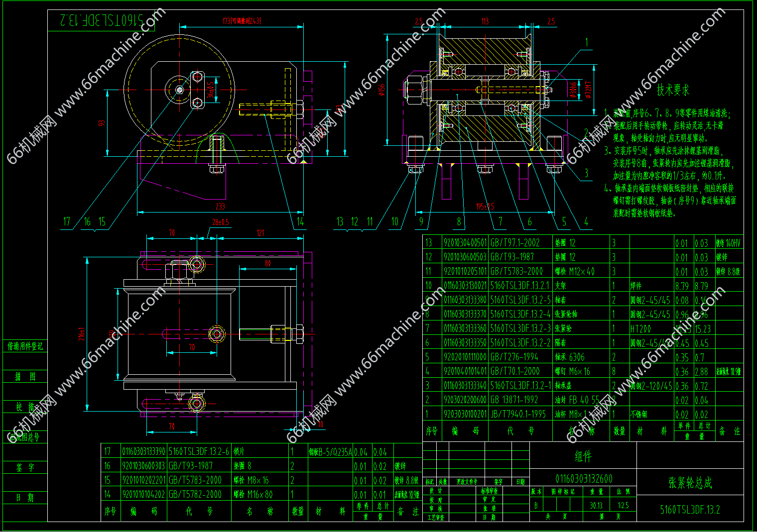
Task: Click the drawing number '5160TSL3DF.13.2-3'
Action: tap(520, 328)
